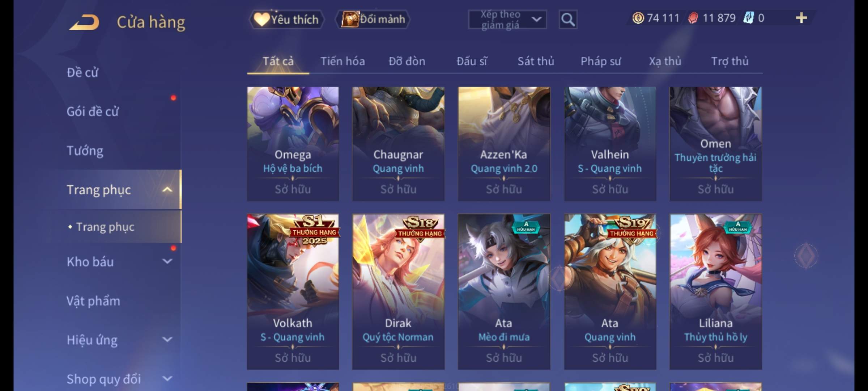Switch to the Pháp sư tab

pyautogui.click(x=601, y=61)
